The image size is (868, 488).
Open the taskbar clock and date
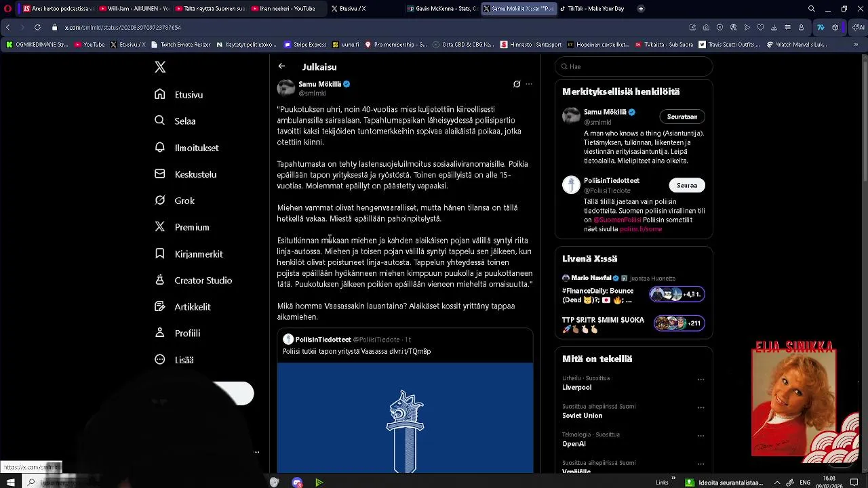pos(829,482)
